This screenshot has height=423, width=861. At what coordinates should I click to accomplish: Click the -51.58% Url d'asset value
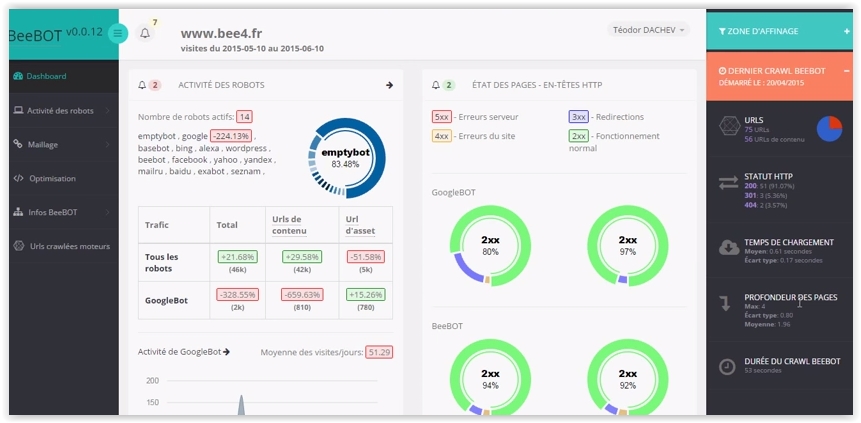point(366,257)
